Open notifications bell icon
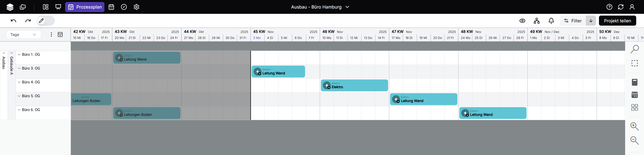This screenshot has height=155, width=644. [551, 21]
